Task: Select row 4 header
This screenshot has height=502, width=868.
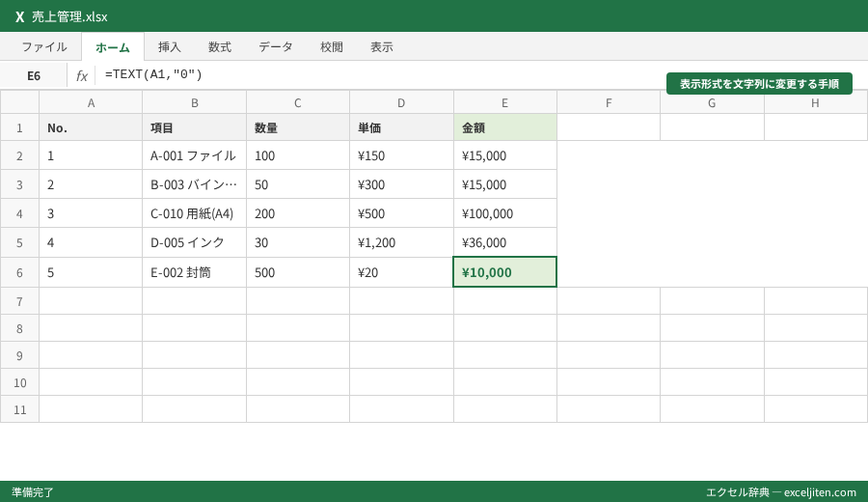Action: (x=19, y=213)
